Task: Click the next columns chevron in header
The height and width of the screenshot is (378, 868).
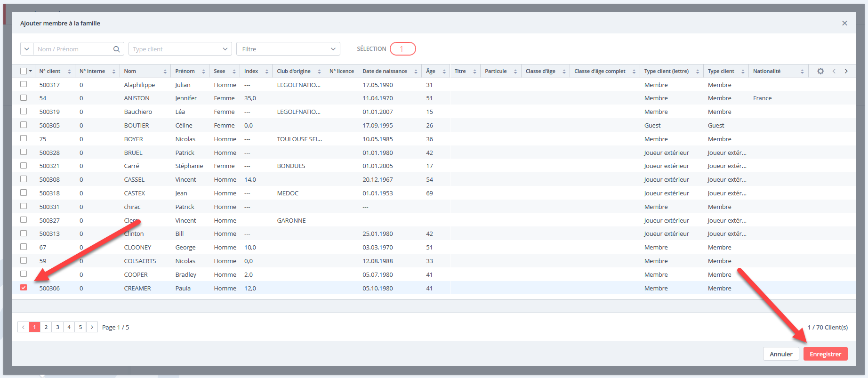Action: click(x=846, y=71)
